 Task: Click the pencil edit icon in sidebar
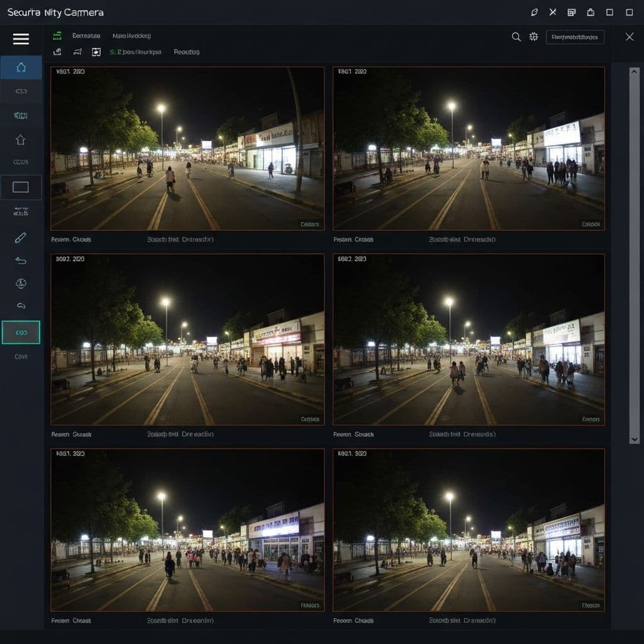(x=21, y=238)
